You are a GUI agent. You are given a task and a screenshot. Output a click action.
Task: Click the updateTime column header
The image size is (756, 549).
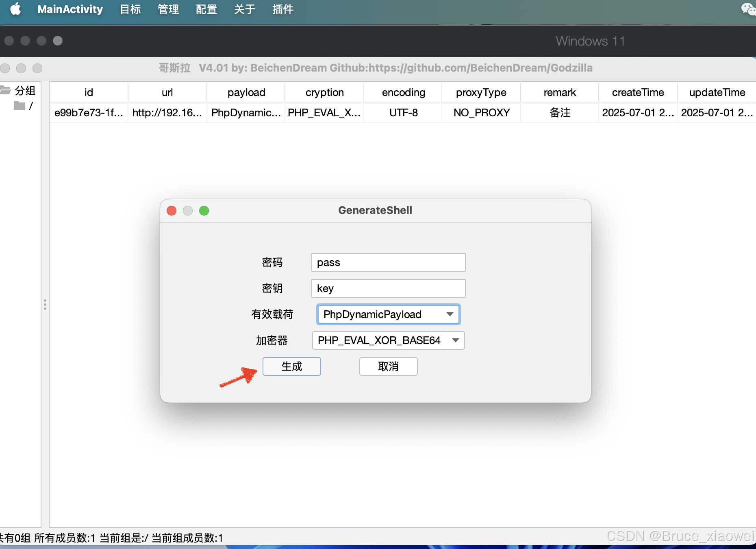click(717, 92)
